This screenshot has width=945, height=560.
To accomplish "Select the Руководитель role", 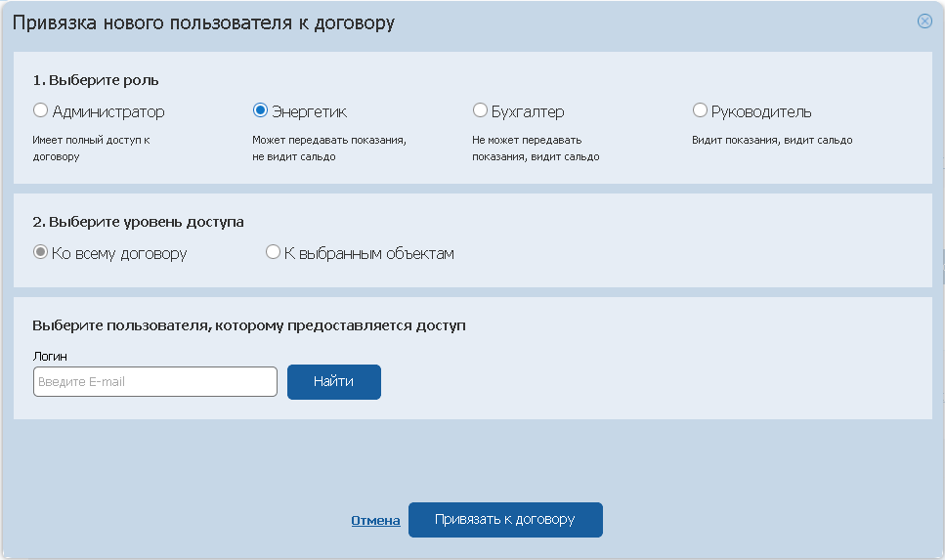I will pos(700,110).
